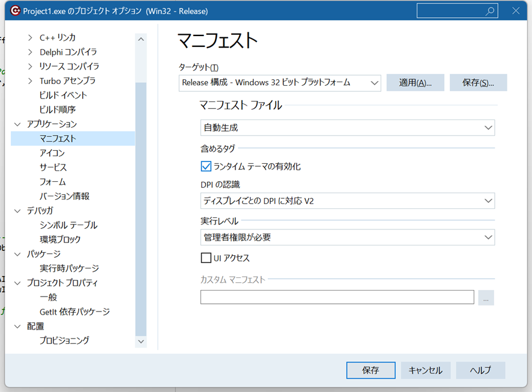Click the 保存(S)... button beside target

(x=478, y=83)
